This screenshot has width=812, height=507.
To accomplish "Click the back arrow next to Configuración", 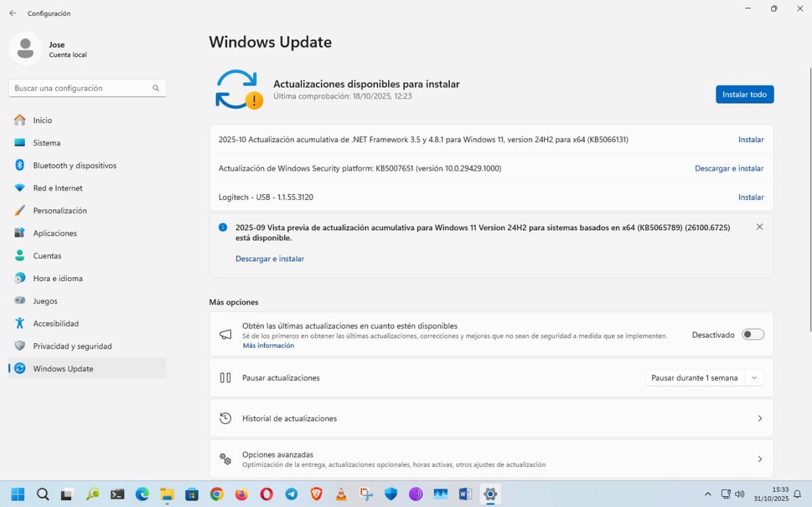I will click(12, 13).
